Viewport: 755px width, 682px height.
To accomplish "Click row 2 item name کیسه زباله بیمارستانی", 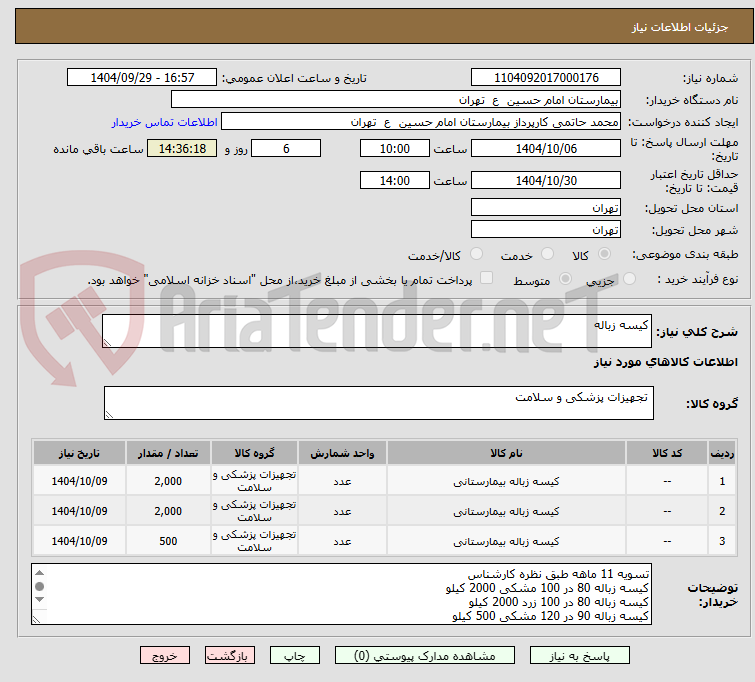I will coord(506,511).
